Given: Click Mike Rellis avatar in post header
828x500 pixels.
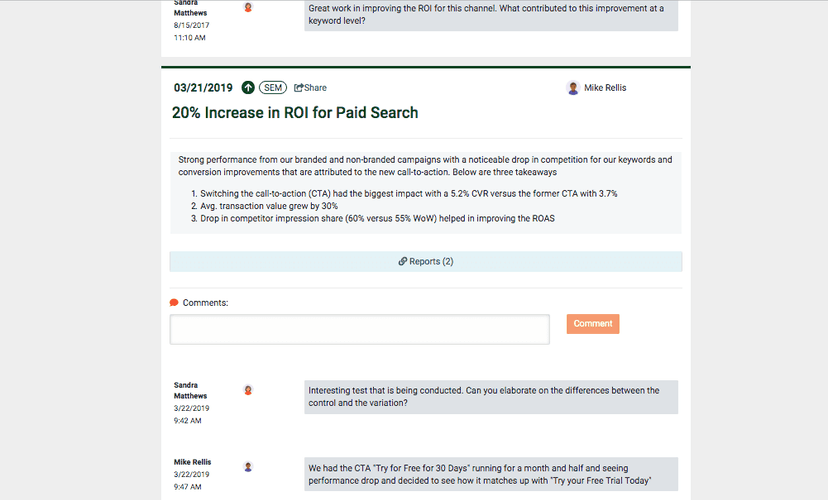Looking at the screenshot, I should coord(573,88).
